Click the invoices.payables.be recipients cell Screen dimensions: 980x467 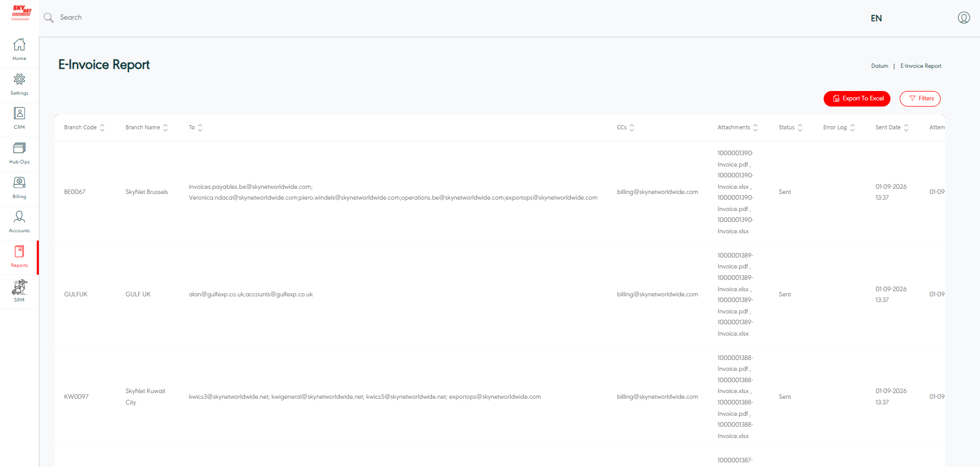[x=393, y=192]
